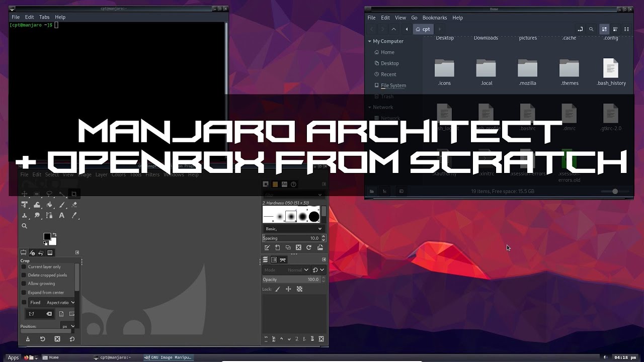Open the Apps menu on the taskbar

(x=13, y=357)
